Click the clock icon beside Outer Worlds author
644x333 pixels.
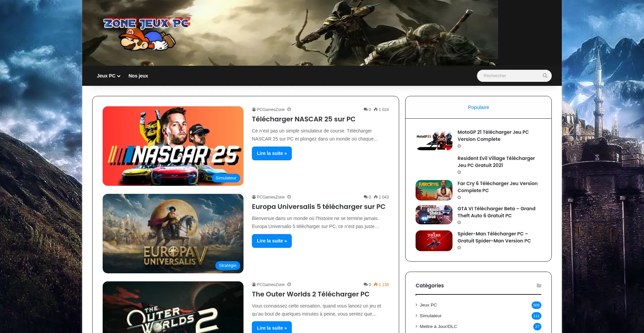(x=289, y=285)
